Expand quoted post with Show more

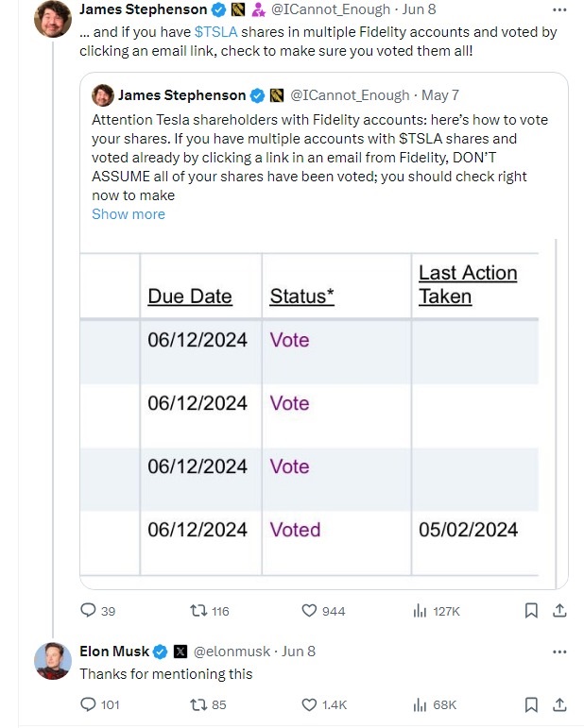coord(129,214)
